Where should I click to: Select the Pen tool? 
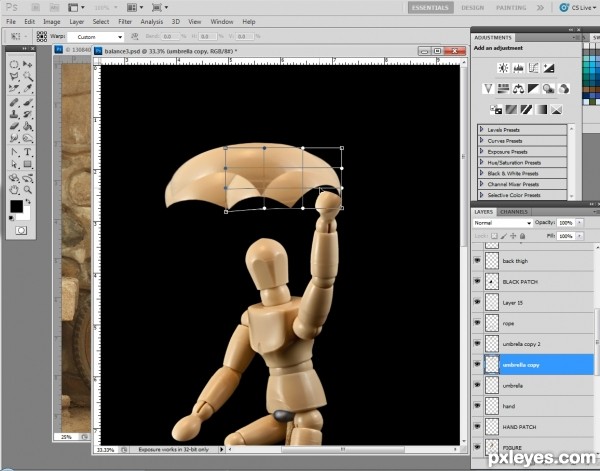tap(14, 152)
